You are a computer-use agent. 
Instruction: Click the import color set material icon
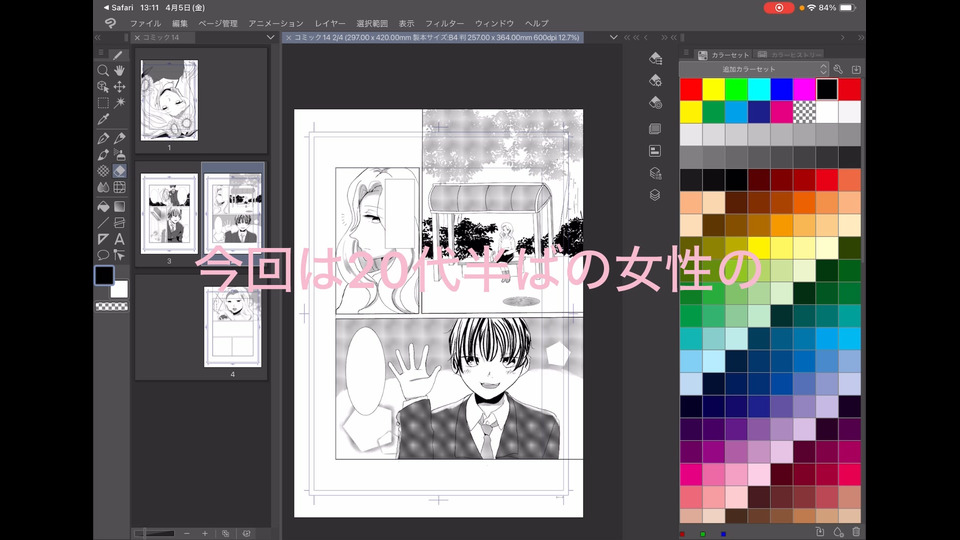pos(856,69)
